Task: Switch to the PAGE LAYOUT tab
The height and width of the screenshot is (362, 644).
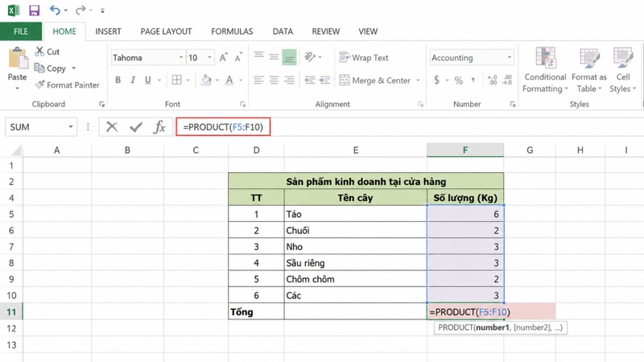Action: point(166,31)
